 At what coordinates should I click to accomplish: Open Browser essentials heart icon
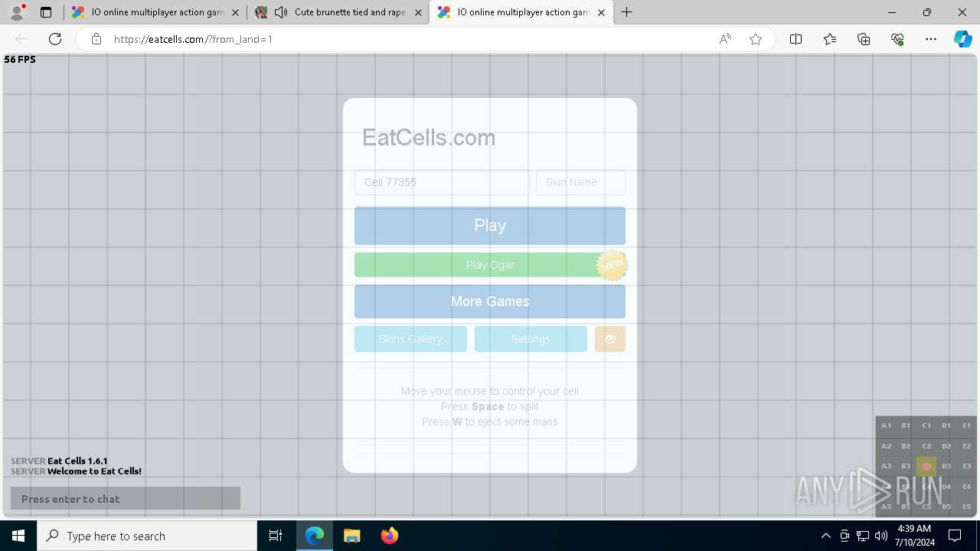(x=897, y=39)
